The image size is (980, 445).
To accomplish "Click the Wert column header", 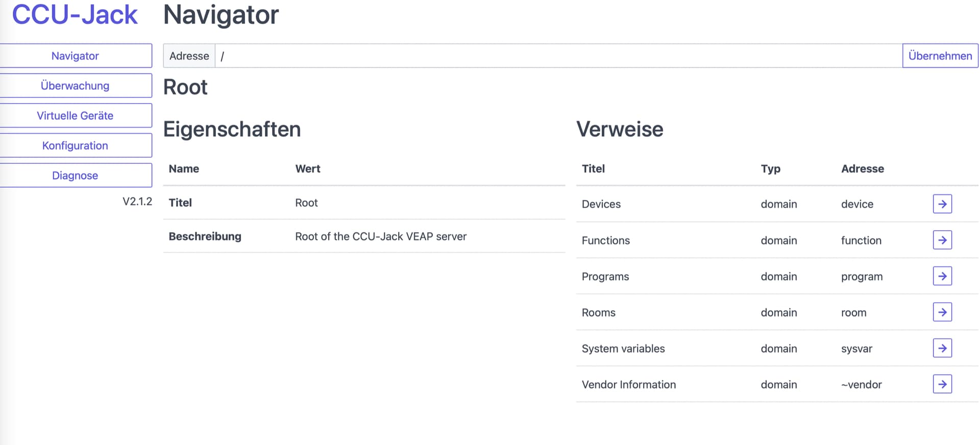I will click(308, 169).
